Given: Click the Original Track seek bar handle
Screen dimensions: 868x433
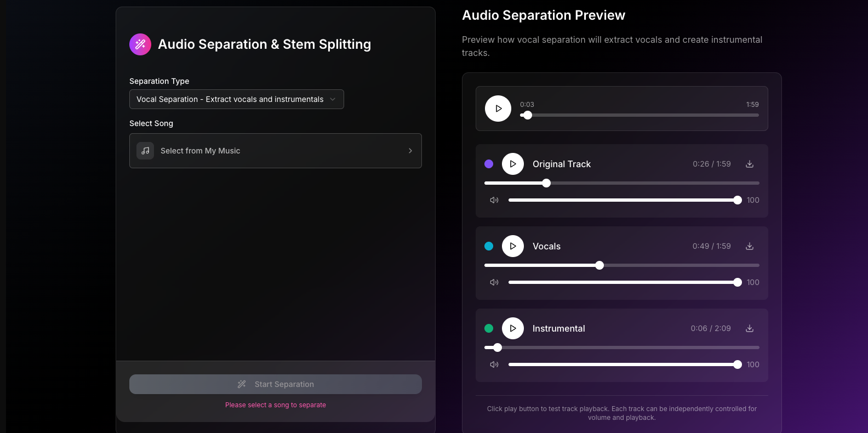Looking at the screenshot, I should click(546, 183).
